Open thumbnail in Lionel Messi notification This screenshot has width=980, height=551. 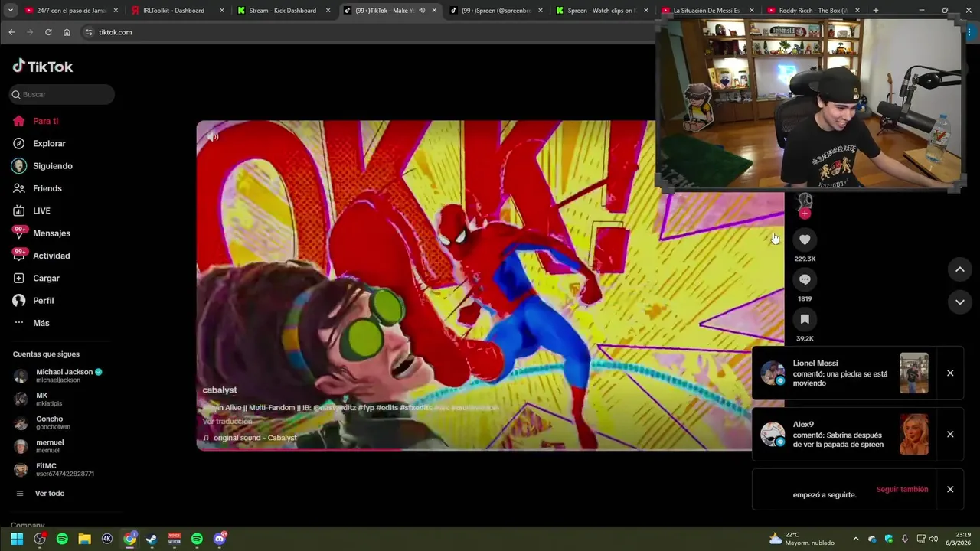(x=914, y=373)
